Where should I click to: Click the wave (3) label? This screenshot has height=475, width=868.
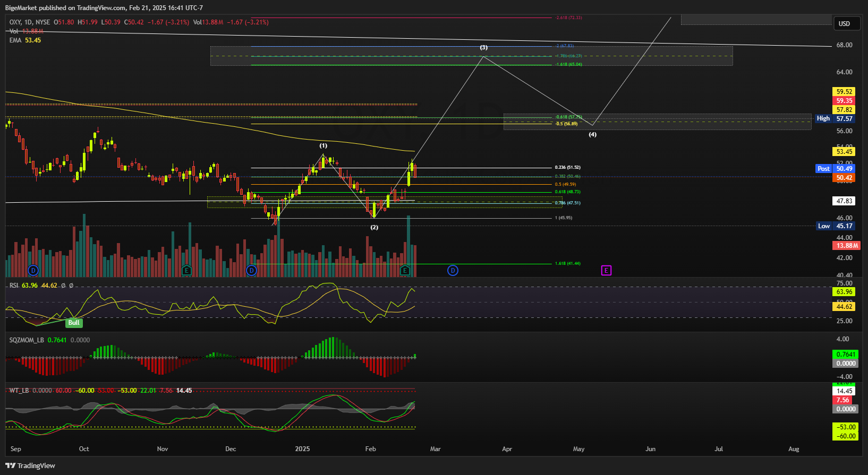[x=484, y=47]
